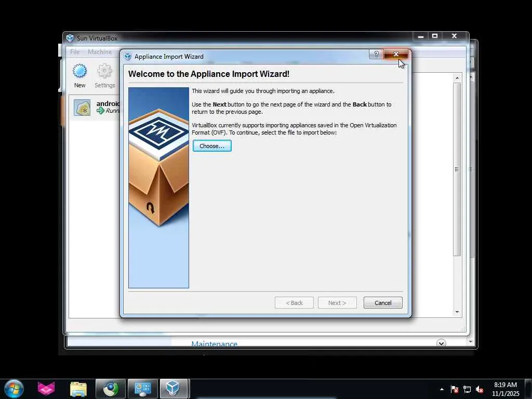This screenshot has width=532, height=399.
Task: Click the VirtualBox scrollbar up arrow
Action: pyautogui.click(x=457, y=78)
